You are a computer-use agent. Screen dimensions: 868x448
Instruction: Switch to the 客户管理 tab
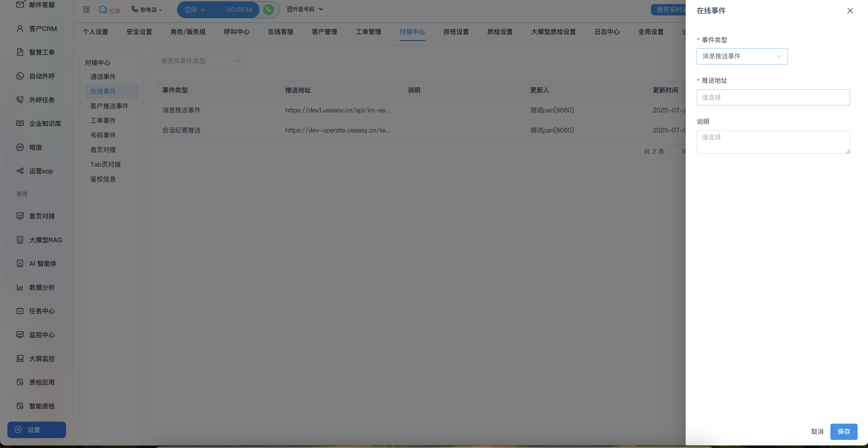coord(324,32)
